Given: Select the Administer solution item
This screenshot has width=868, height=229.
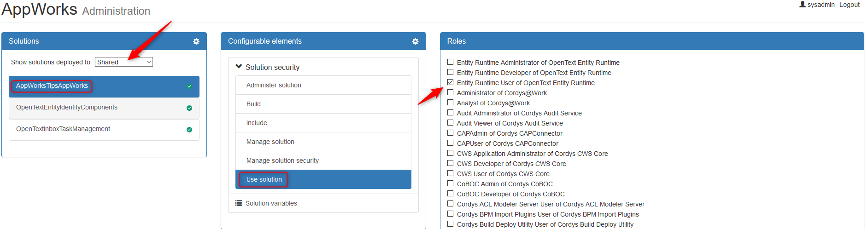Looking at the screenshot, I should pyautogui.click(x=274, y=85).
